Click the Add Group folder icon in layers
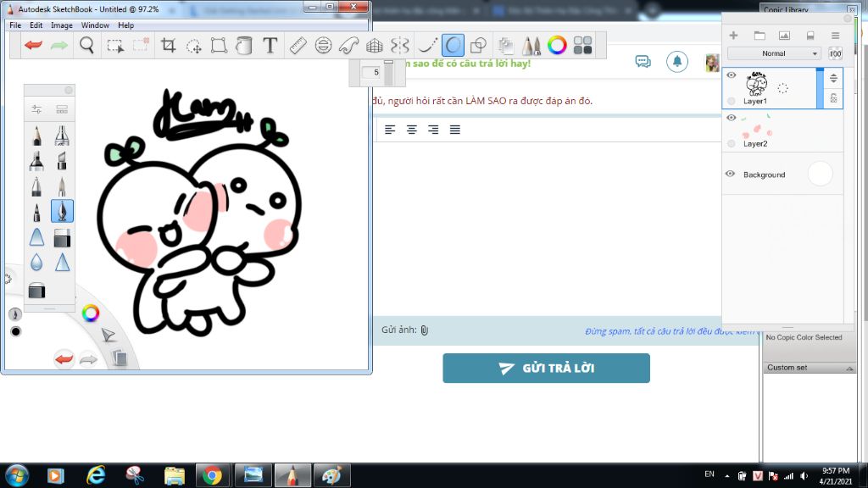 pos(759,36)
